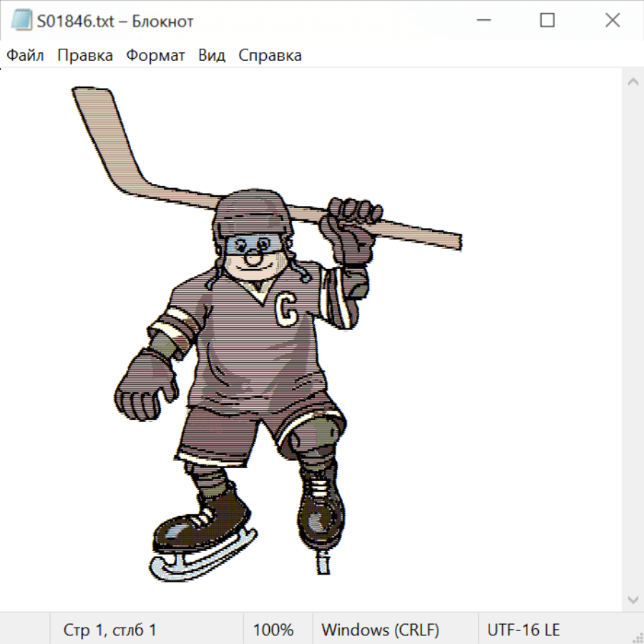
Task: Open the Вид menu
Action: [212, 56]
